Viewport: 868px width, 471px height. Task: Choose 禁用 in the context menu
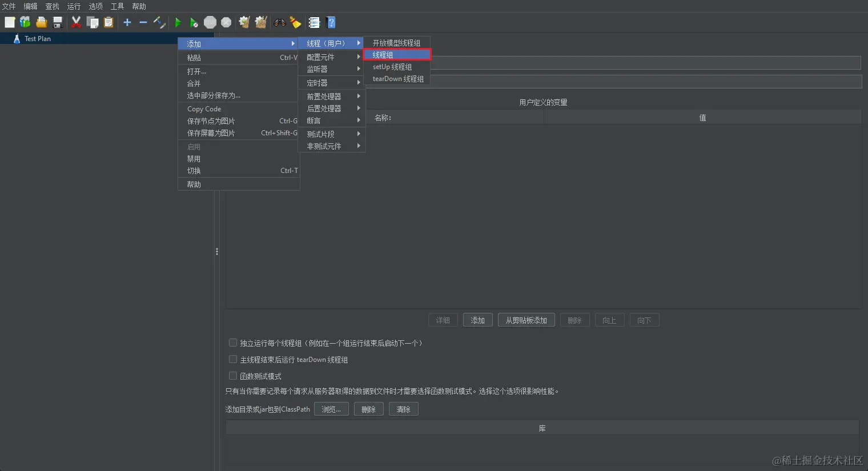click(x=239, y=159)
